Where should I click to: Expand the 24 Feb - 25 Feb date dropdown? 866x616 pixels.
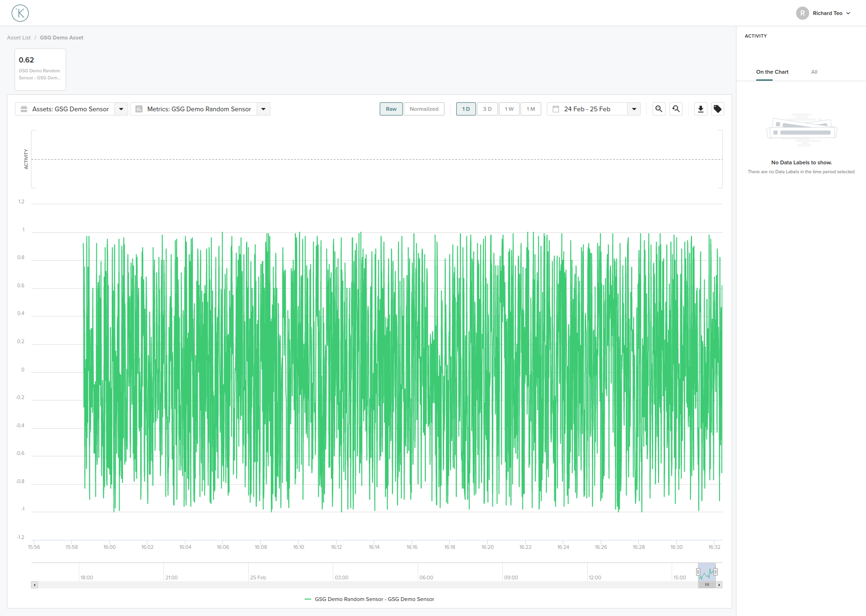[x=634, y=108]
